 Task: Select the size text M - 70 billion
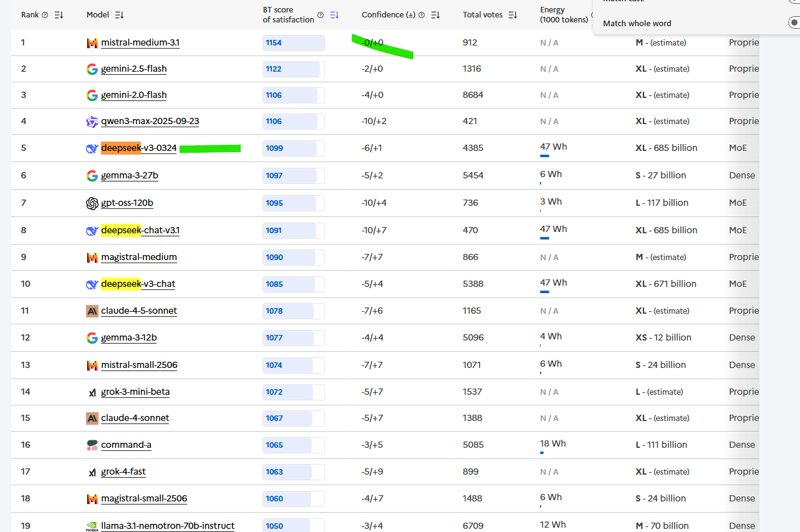point(662,526)
